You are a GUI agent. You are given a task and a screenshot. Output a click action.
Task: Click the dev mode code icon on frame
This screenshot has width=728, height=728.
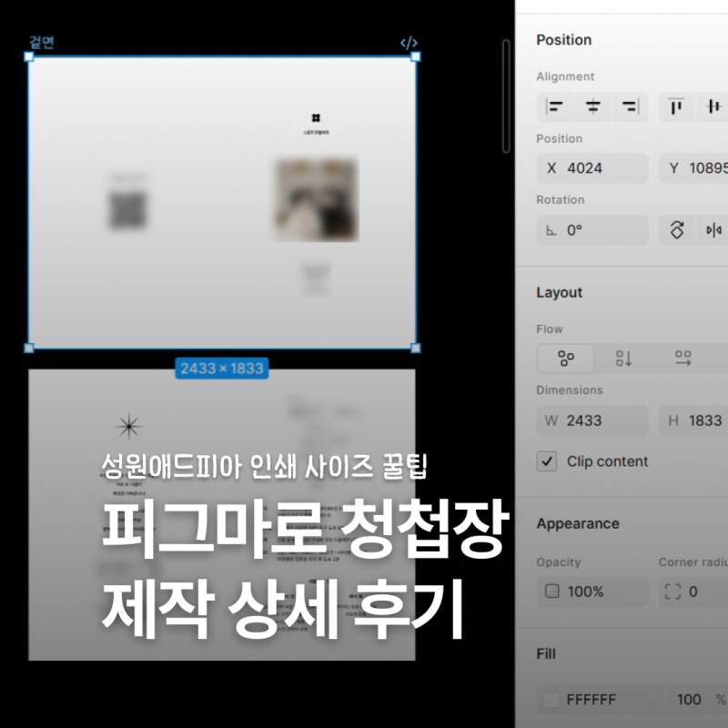(x=409, y=43)
